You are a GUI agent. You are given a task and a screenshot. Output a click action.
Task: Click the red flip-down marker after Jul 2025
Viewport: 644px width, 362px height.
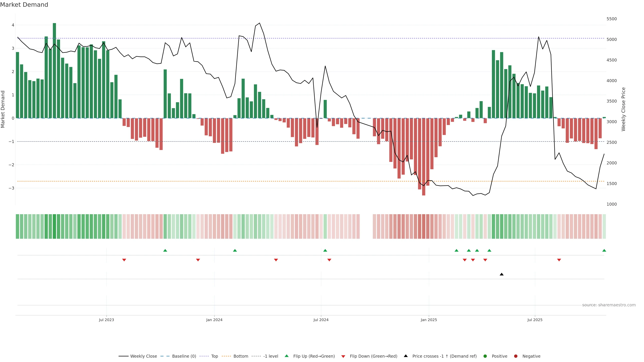pos(559,260)
